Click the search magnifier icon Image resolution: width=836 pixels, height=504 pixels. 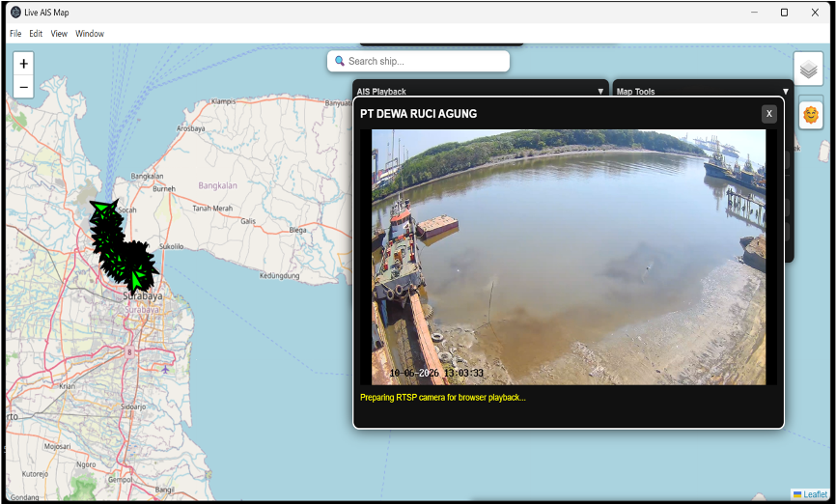[x=339, y=61]
